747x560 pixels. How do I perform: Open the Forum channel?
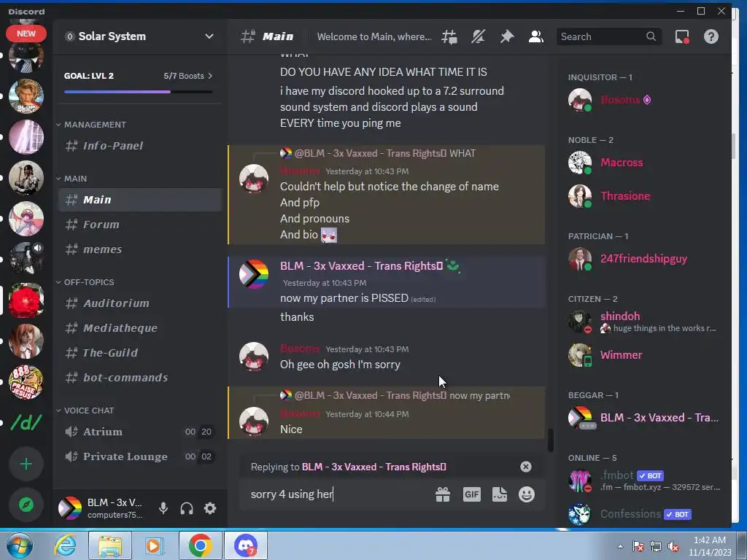139,225
